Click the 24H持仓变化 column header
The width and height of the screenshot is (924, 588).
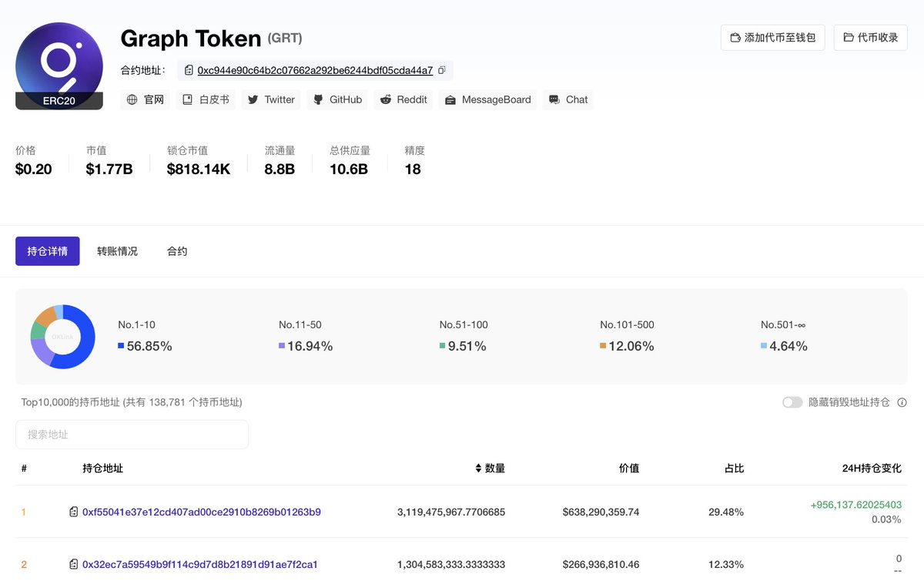pos(872,469)
